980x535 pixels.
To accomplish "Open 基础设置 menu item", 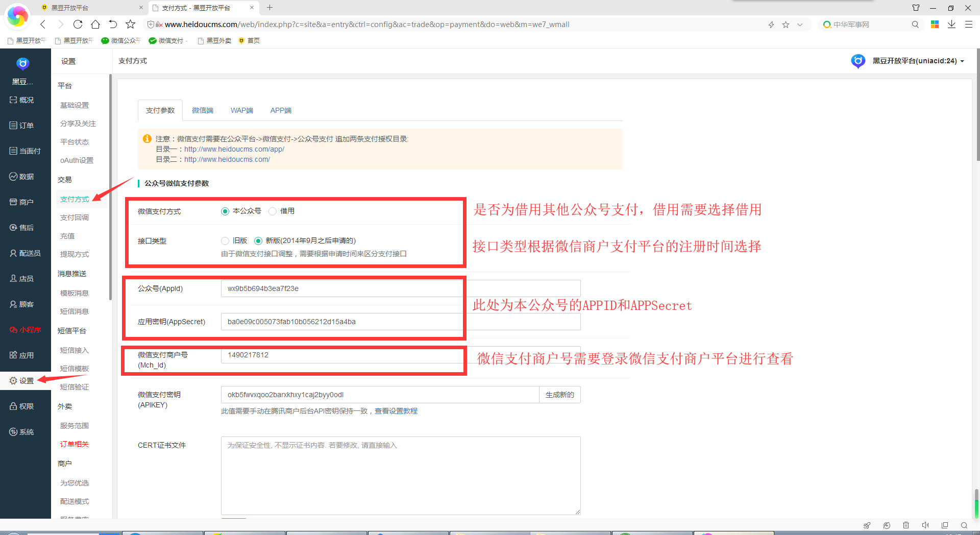I will (75, 105).
